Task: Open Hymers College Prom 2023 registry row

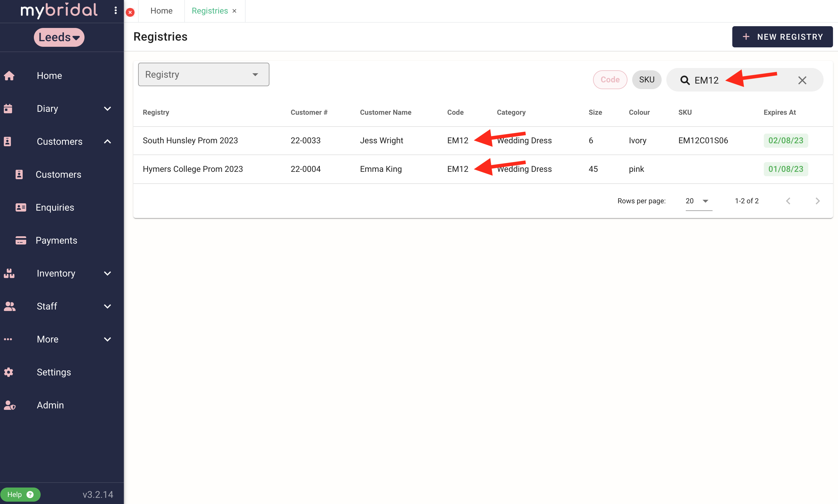Action: point(483,169)
